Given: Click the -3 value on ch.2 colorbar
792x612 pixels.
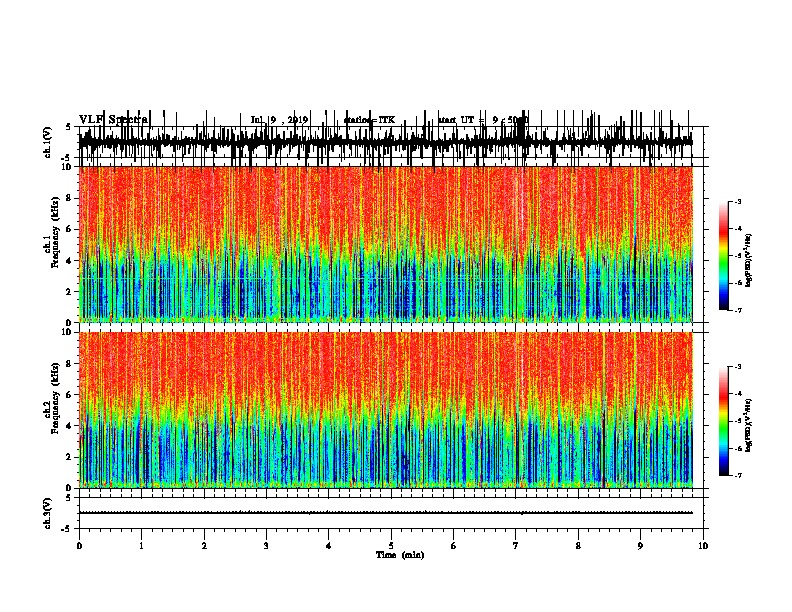Looking at the screenshot, I should coord(738,367).
